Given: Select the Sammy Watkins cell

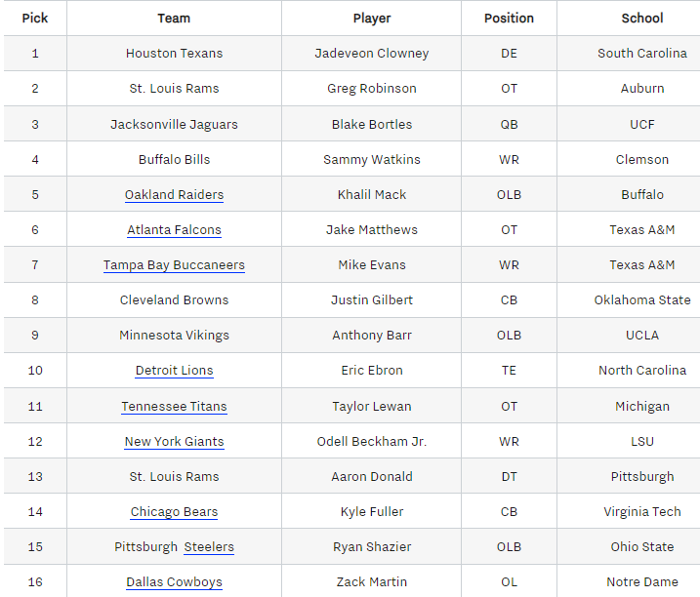Looking at the screenshot, I should 371,159.
